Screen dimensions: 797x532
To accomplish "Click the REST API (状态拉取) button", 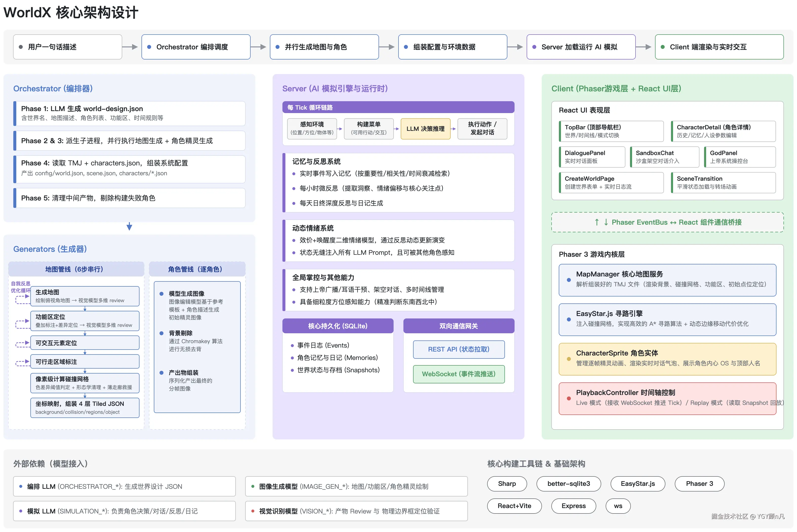I will (458, 349).
